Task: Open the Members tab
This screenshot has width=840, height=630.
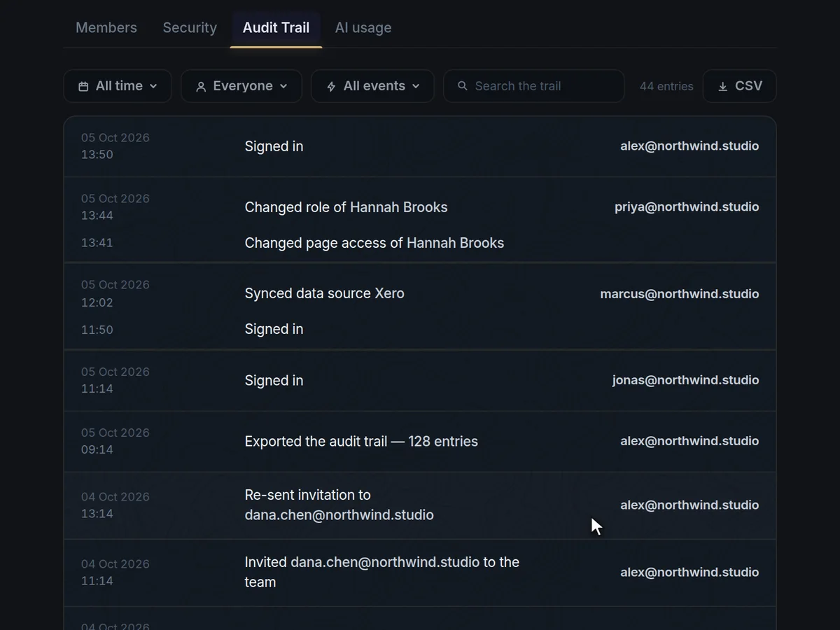Action: [x=106, y=28]
